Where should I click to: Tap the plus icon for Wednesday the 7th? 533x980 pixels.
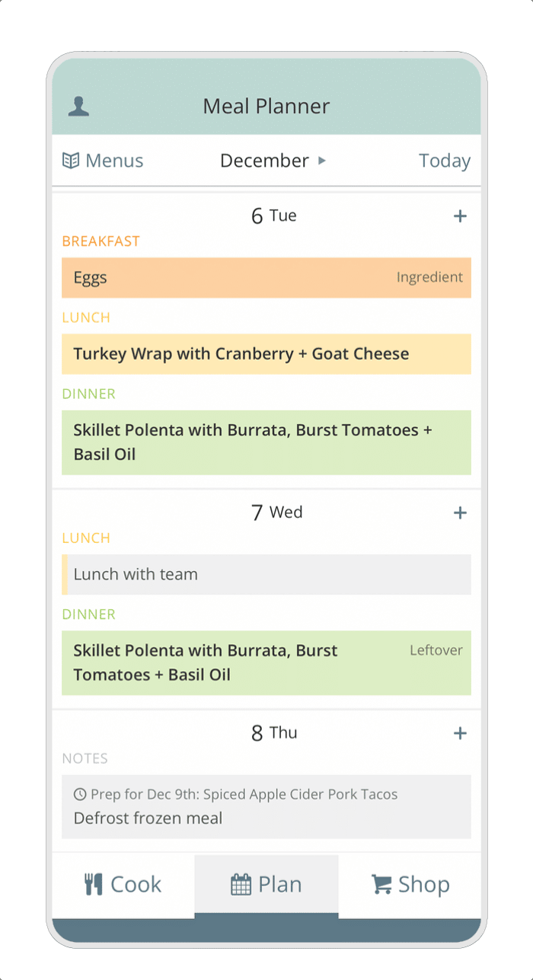coord(460,513)
